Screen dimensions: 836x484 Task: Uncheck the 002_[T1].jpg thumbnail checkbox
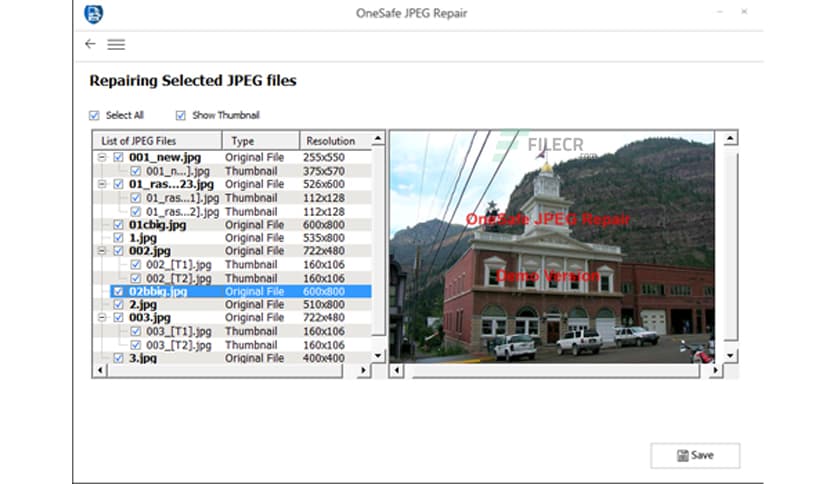[135, 264]
